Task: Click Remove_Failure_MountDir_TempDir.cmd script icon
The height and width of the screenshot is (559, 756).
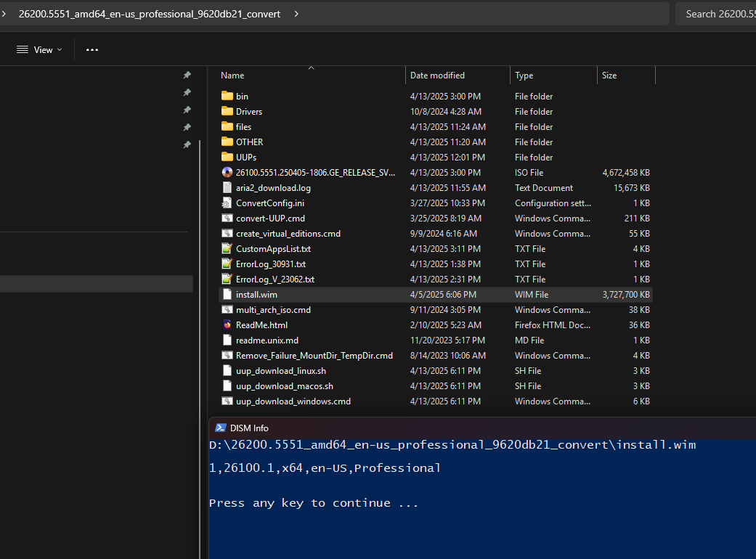Action: [x=227, y=356]
